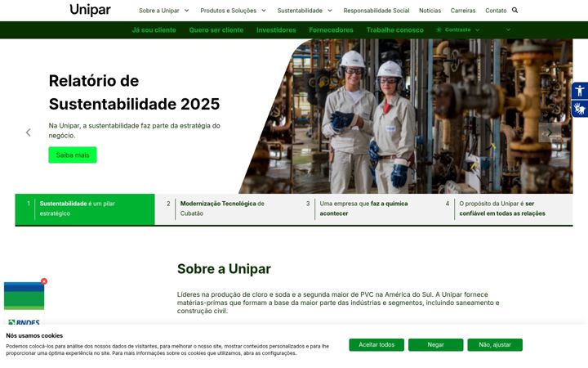Open Responsabilidade Social page
The width and height of the screenshot is (588, 368).
click(x=376, y=11)
